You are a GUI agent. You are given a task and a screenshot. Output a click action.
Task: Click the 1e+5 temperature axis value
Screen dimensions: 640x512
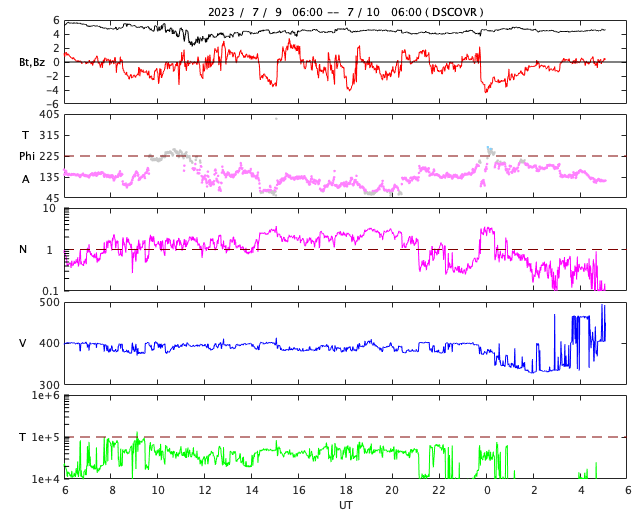[x=46, y=437]
